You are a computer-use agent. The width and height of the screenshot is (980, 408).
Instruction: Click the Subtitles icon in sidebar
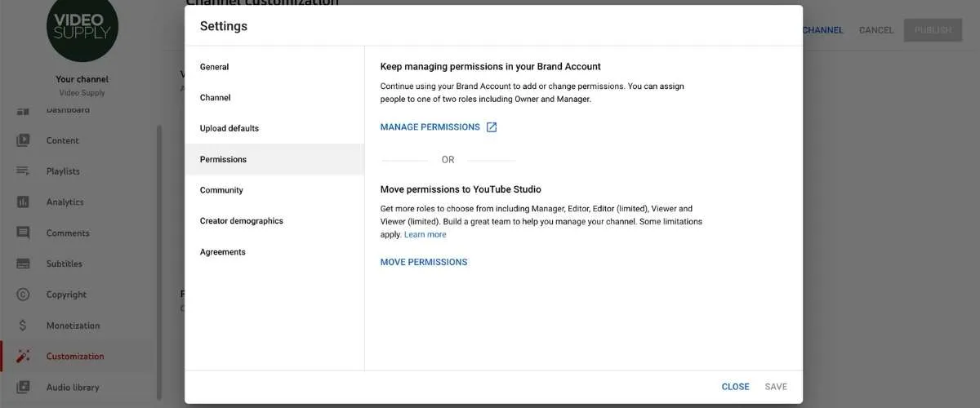23,264
